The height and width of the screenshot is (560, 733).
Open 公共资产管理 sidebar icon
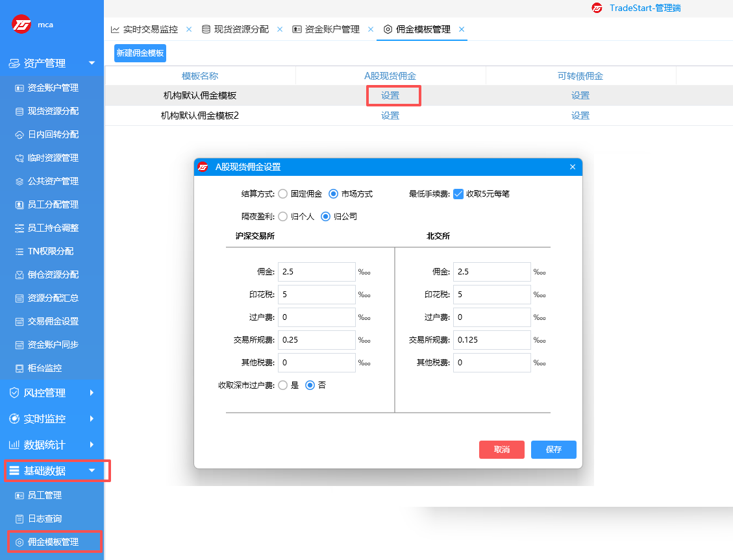[19, 181]
